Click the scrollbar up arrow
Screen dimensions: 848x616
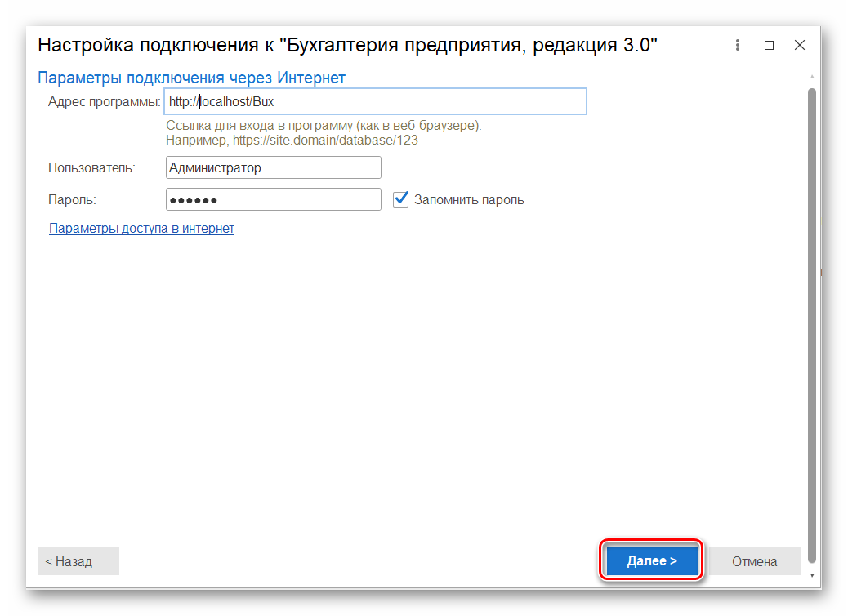pyautogui.click(x=812, y=77)
